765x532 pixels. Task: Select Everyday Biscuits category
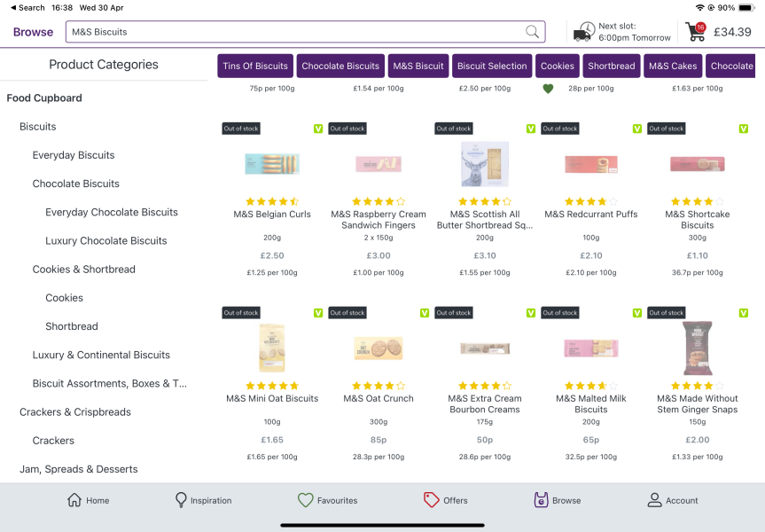pyautogui.click(x=74, y=155)
